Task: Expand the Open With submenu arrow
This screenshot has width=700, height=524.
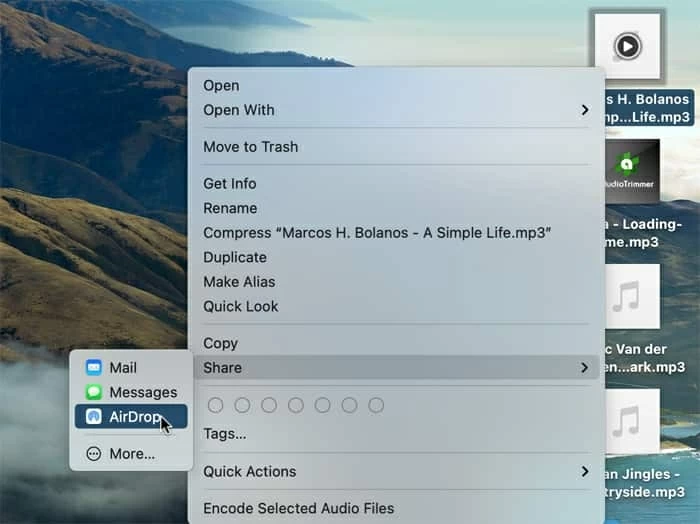Action: tap(585, 110)
